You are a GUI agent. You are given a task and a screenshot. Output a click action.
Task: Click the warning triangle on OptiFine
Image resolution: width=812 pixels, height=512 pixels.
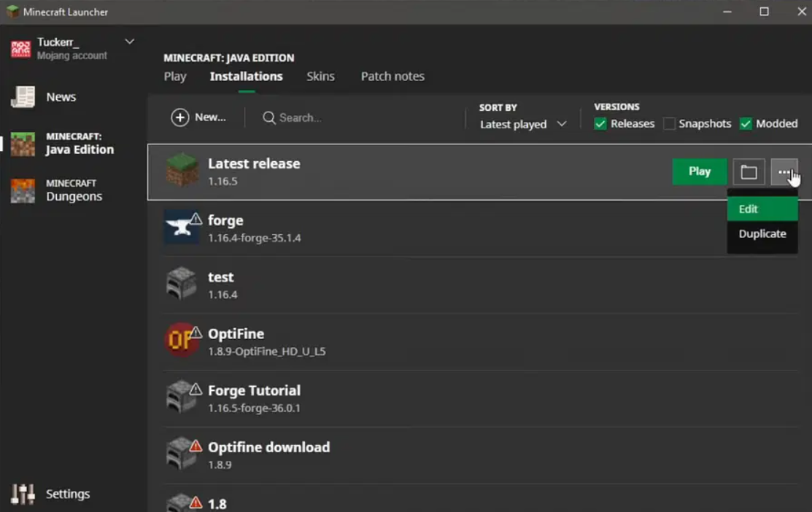point(196,332)
